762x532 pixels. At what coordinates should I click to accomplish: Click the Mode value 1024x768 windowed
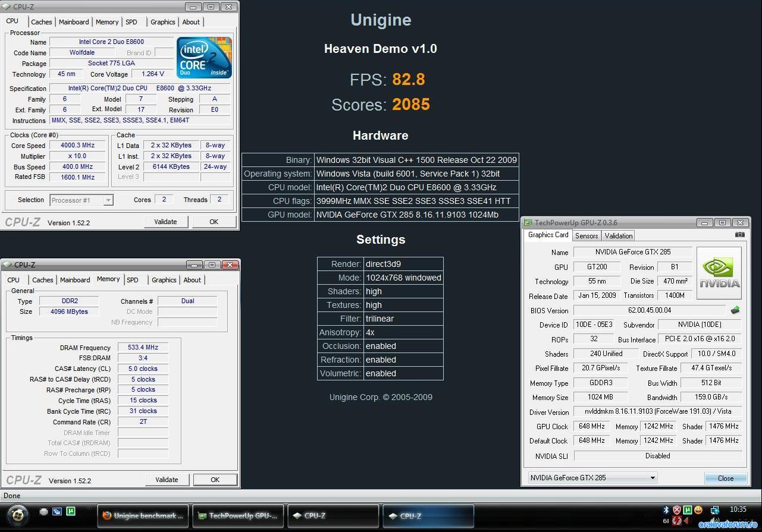tap(403, 278)
